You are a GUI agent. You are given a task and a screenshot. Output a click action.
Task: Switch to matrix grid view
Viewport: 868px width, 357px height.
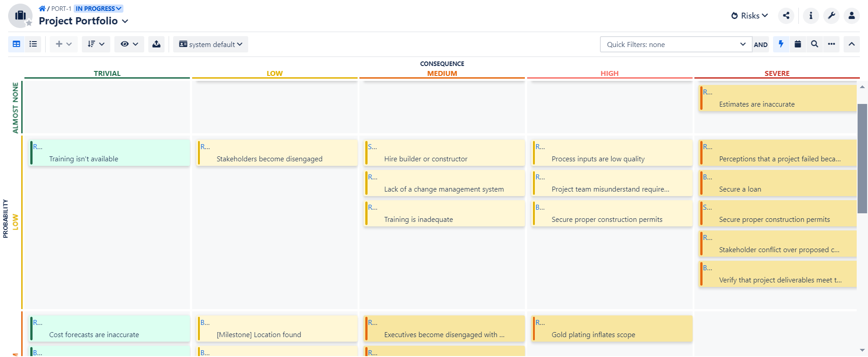(16, 44)
